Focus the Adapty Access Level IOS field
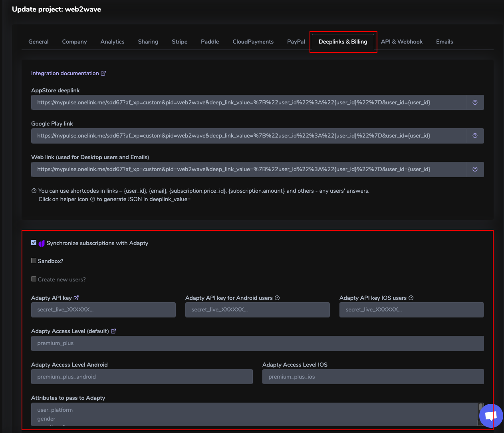Image resolution: width=504 pixels, height=433 pixels. (373, 377)
